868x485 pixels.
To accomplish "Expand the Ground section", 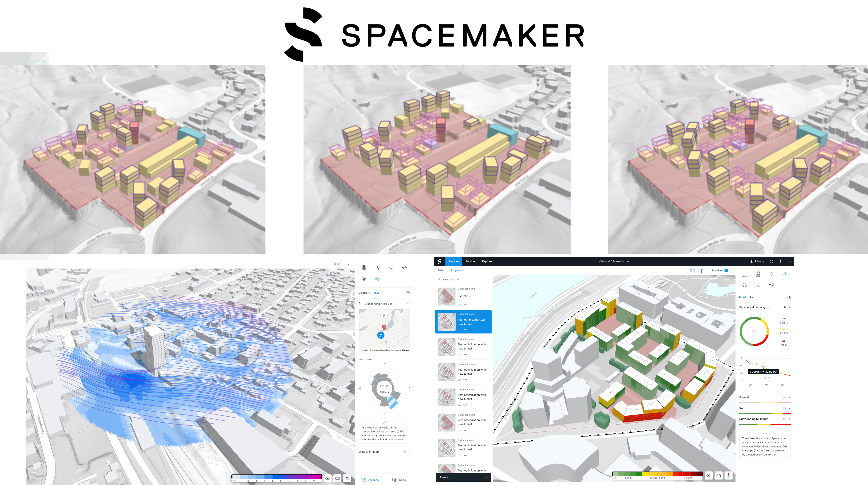I will point(789,397).
